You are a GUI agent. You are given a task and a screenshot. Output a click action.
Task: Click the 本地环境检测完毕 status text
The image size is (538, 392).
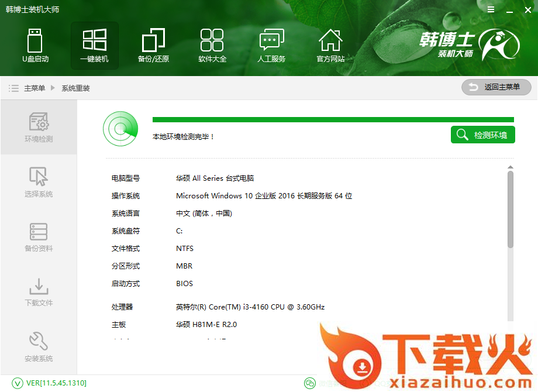[183, 137]
